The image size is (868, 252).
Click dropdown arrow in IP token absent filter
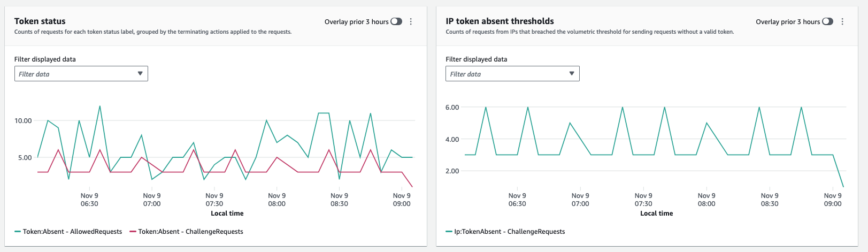[x=572, y=74]
